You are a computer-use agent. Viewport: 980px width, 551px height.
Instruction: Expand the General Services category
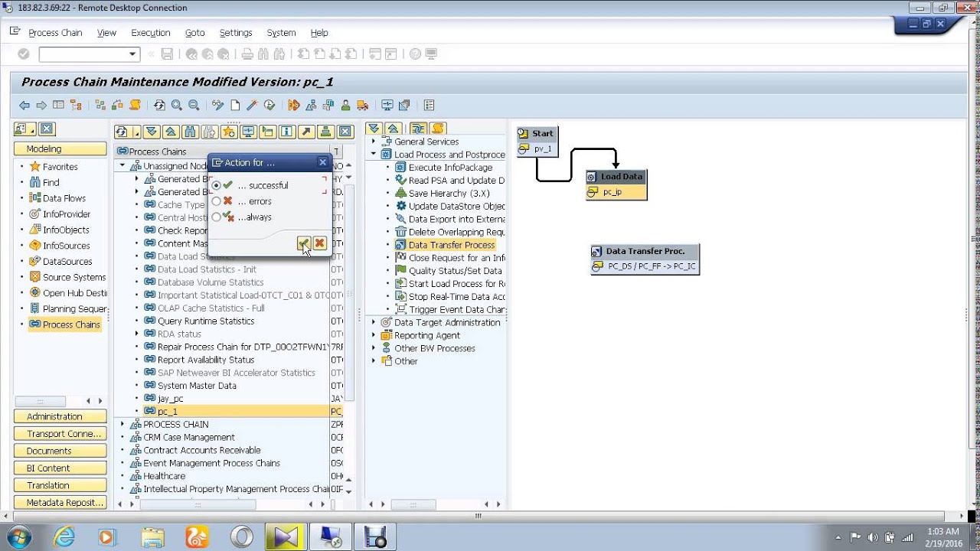[374, 142]
